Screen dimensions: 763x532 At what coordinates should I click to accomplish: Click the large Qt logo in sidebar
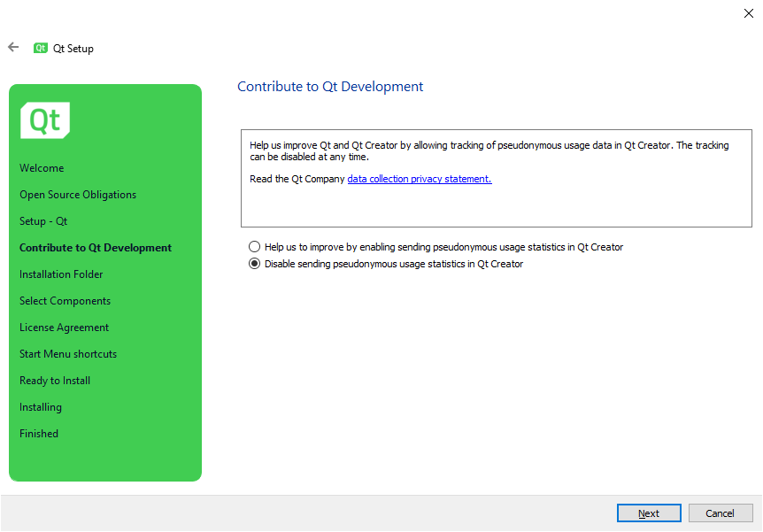[45, 120]
